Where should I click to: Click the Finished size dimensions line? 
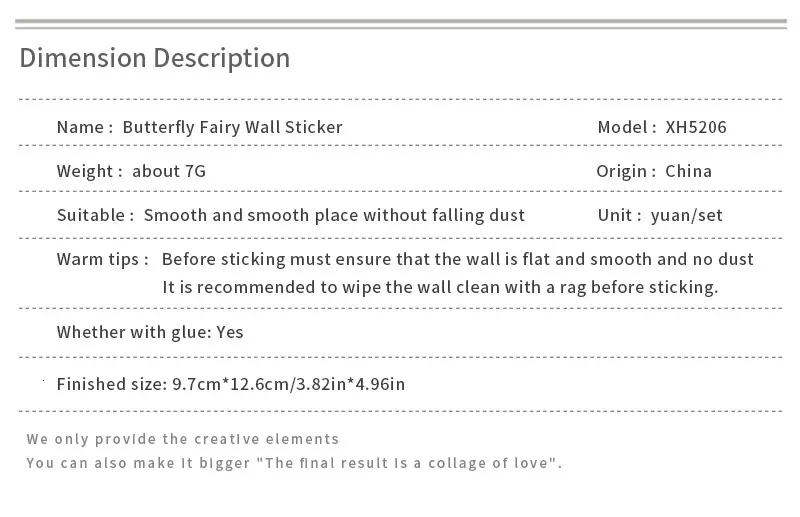coord(230,383)
